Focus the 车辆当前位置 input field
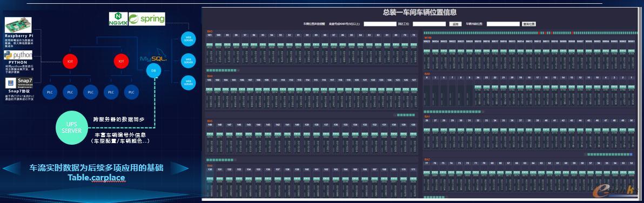 coord(503,24)
